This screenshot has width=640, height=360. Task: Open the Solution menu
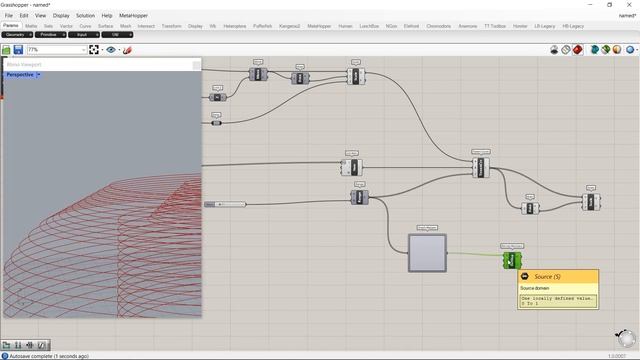tap(85, 16)
